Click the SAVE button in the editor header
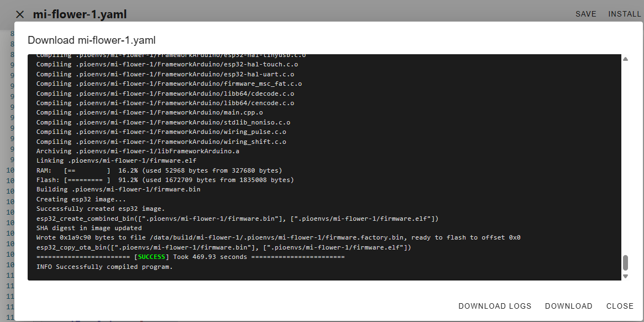The height and width of the screenshot is (322, 644). [x=585, y=14]
